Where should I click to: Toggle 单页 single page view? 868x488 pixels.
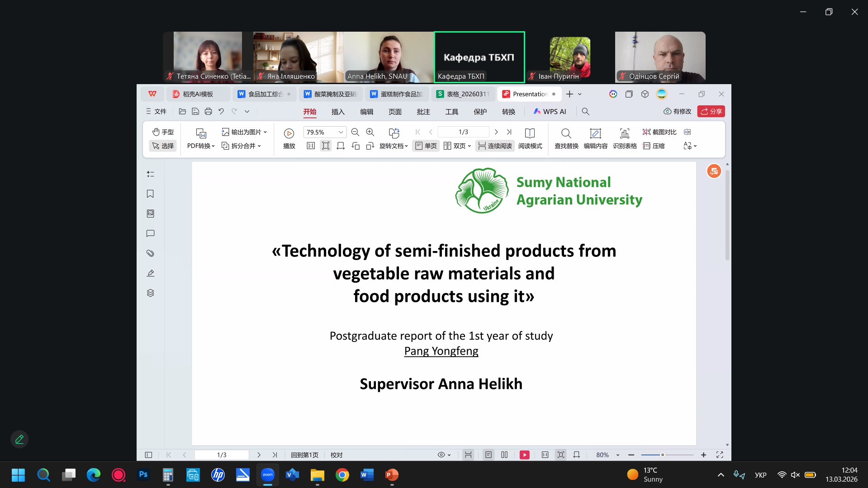click(426, 146)
